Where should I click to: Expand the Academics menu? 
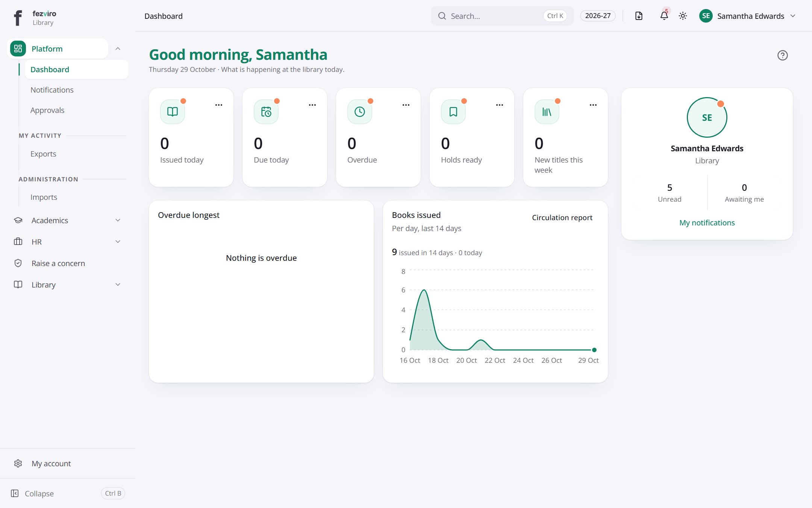[x=67, y=221]
